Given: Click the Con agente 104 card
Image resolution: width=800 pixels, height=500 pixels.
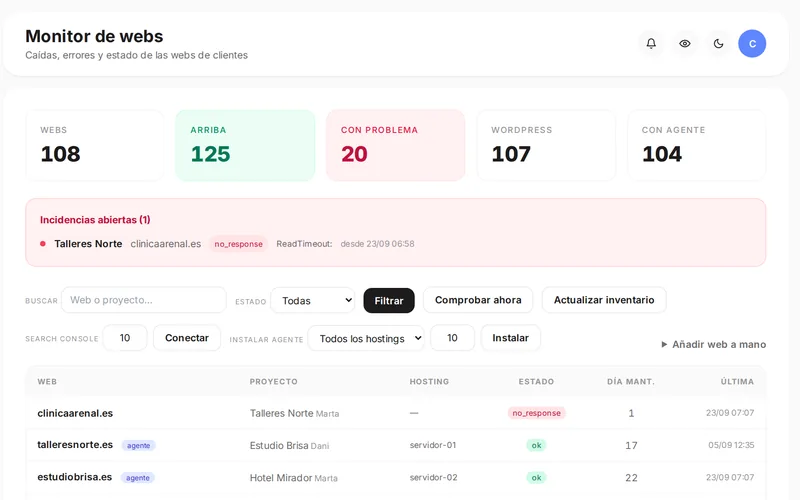Looking at the screenshot, I should [x=696, y=145].
